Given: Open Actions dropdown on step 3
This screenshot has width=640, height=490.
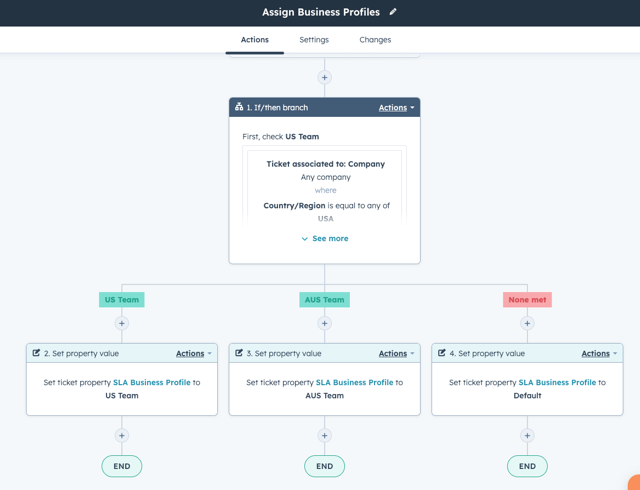Looking at the screenshot, I should coord(396,354).
